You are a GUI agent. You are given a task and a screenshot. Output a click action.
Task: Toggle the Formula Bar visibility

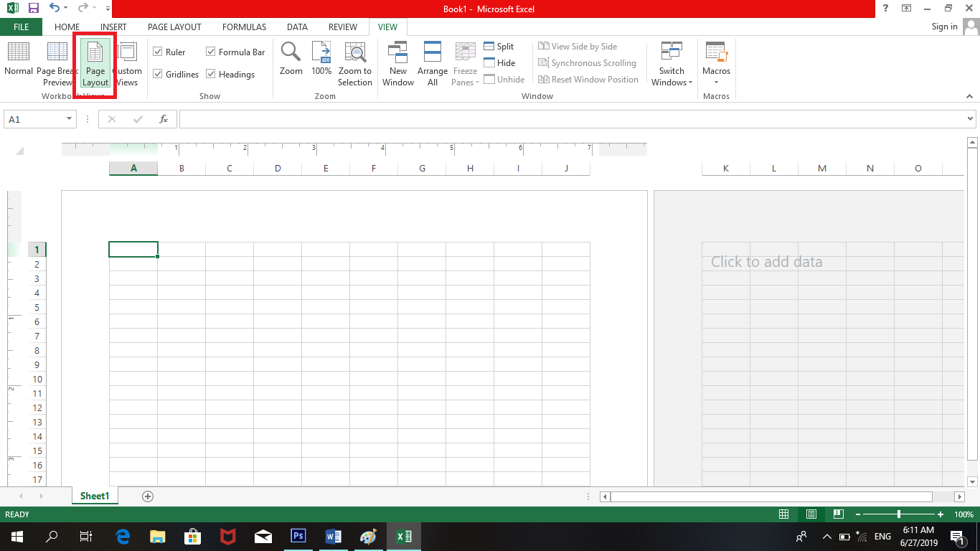click(211, 52)
